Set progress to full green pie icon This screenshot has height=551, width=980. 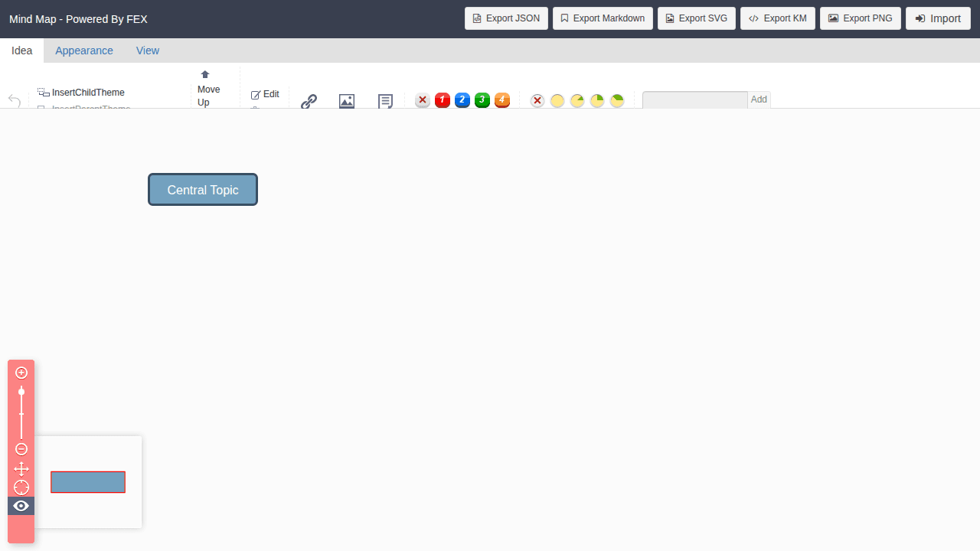pos(616,100)
